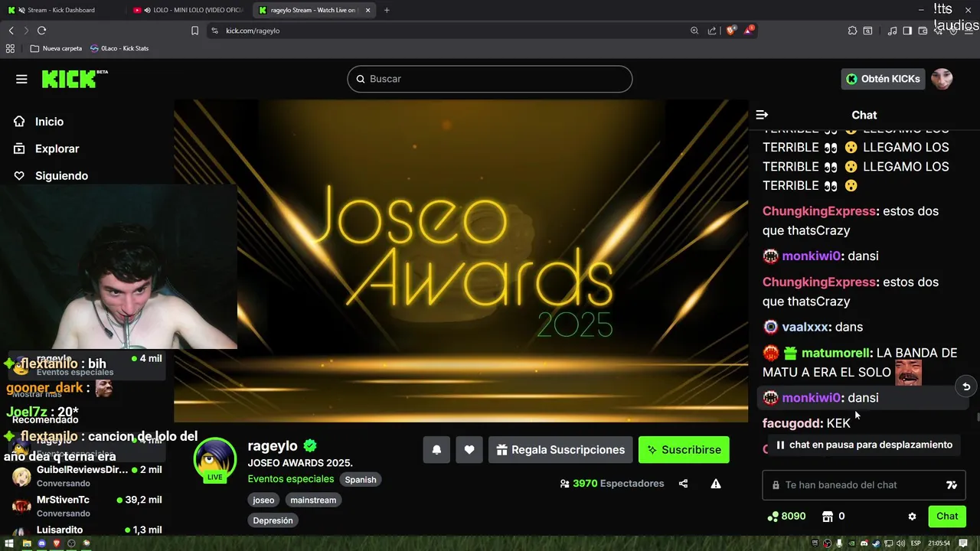Bookmark this page icon
The height and width of the screenshot is (551, 980).
[x=194, y=31]
